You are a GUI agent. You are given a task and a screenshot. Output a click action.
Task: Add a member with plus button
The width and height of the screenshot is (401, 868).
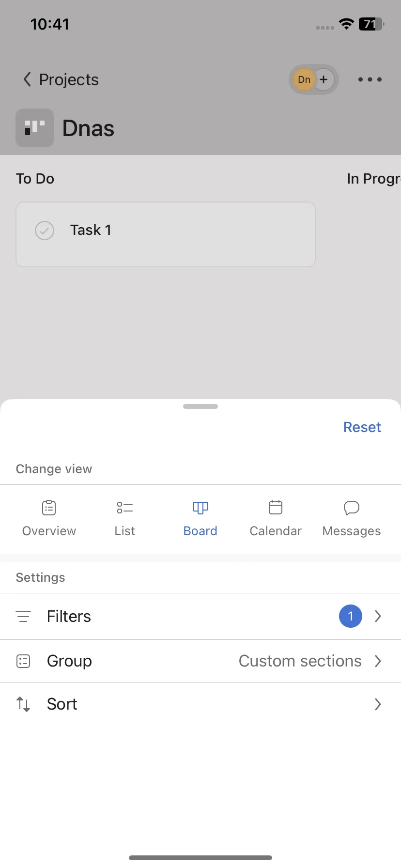point(324,79)
